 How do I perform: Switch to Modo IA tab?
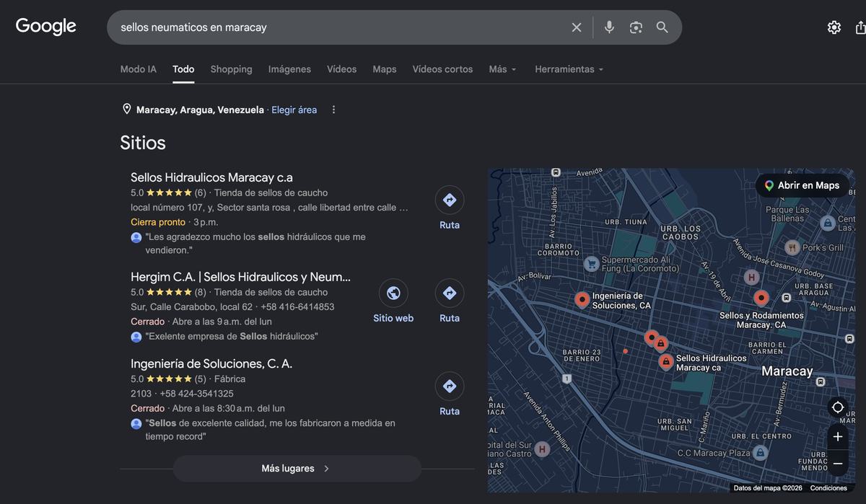(x=138, y=69)
